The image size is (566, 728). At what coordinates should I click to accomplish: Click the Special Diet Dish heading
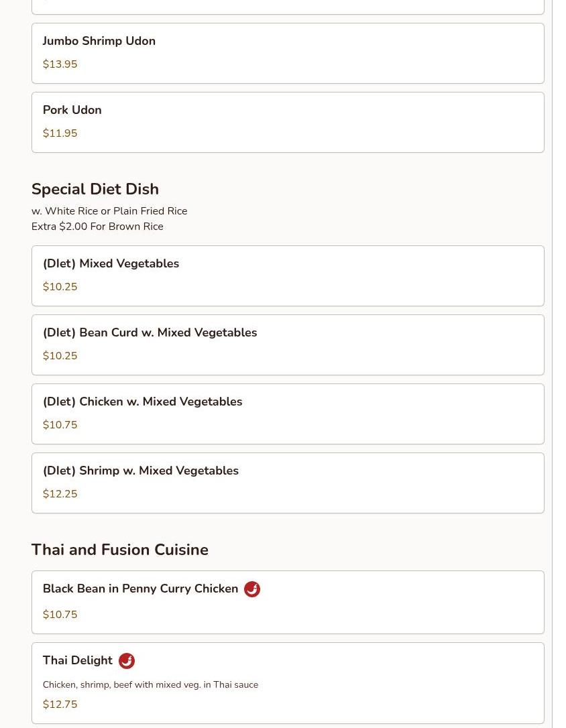[x=95, y=189]
